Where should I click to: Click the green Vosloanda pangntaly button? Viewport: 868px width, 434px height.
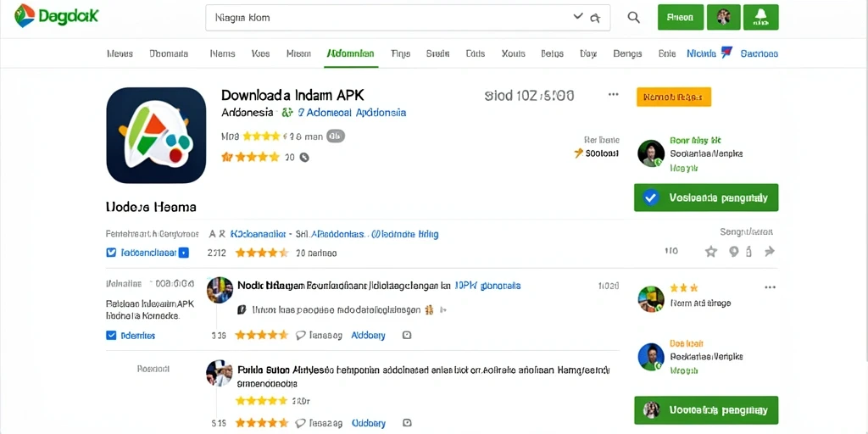(706, 198)
